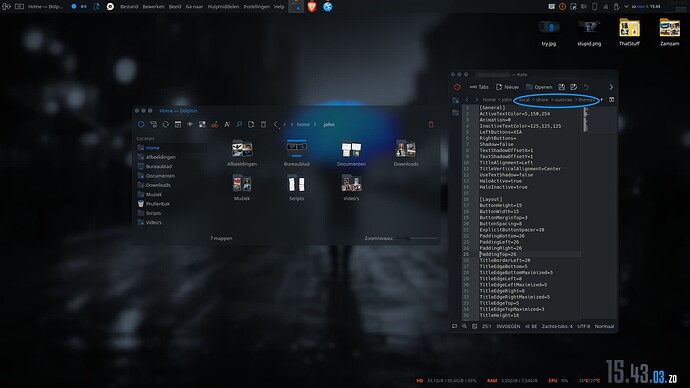Click the letter A font icon in Dolphin
Viewport: 690px width, 388px height.
click(x=227, y=124)
